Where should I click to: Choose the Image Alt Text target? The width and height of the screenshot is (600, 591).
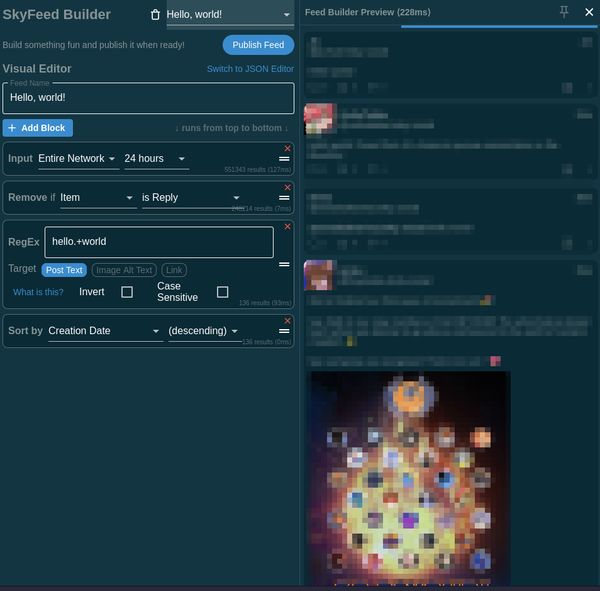pos(125,270)
